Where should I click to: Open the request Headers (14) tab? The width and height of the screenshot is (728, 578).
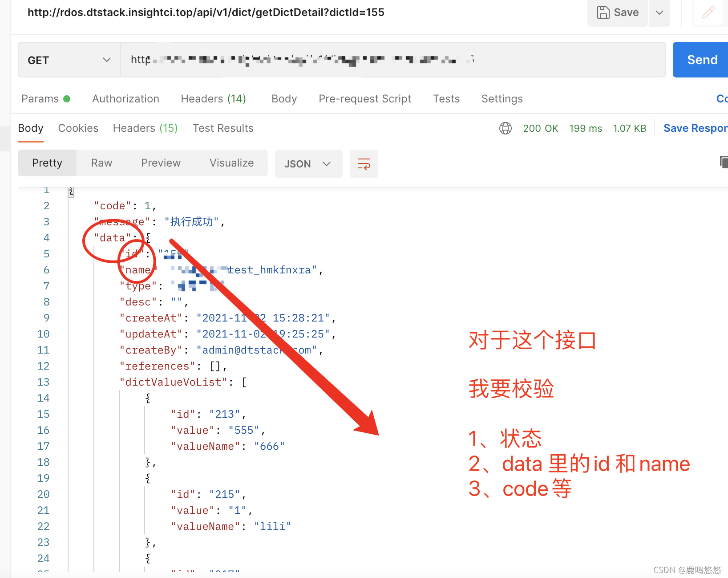(x=213, y=99)
